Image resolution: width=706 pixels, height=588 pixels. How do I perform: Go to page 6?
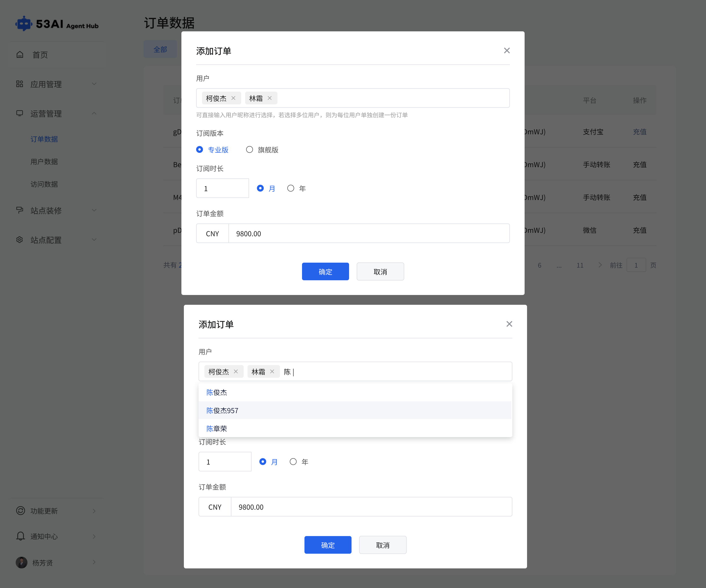click(540, 265)
